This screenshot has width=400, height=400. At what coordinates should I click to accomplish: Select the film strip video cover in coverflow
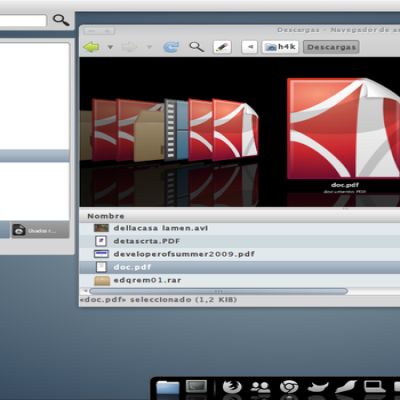pos(176,129)
